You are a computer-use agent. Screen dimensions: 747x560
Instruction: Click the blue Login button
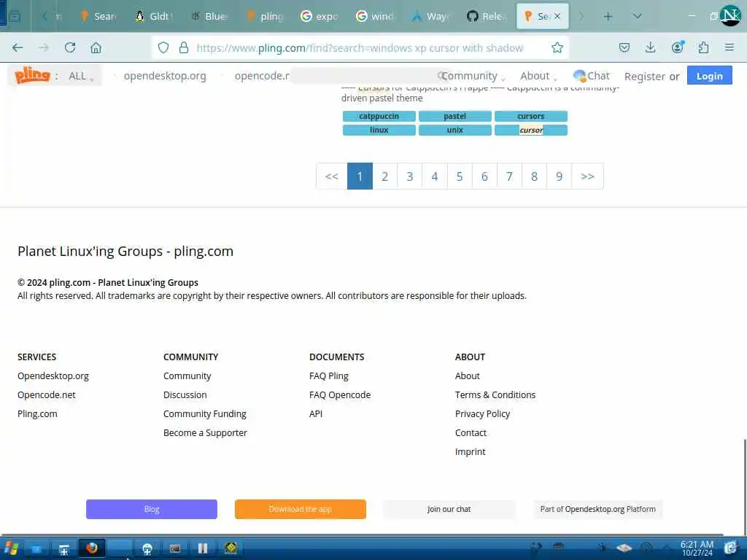pos(709,76)
